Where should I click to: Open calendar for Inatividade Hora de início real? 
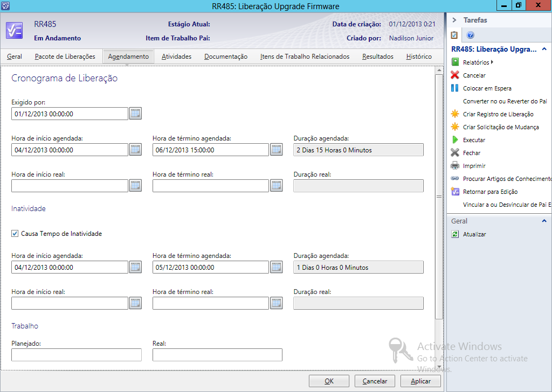coord(135,303)
